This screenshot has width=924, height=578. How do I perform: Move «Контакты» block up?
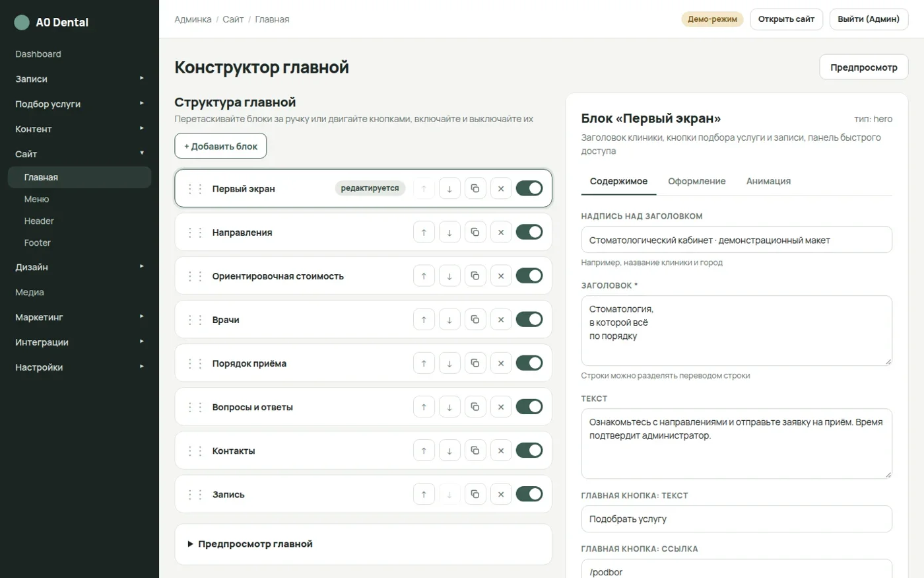[x=424, y=451]
